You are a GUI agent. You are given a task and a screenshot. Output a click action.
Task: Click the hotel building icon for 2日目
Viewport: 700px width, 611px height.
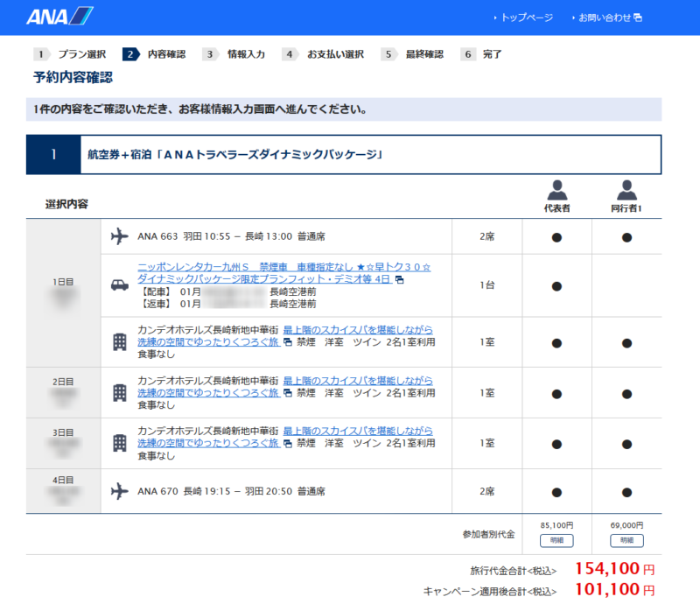pos(120,393)
